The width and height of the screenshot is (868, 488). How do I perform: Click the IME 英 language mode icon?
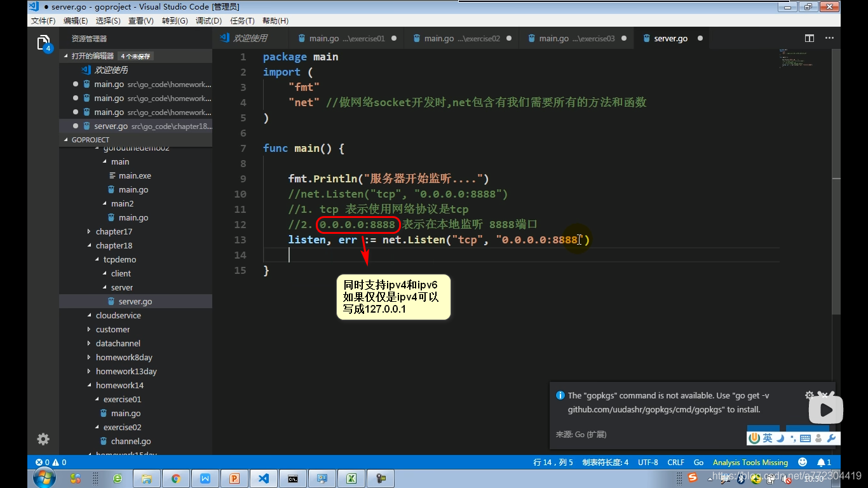click(x=768, y=438)
